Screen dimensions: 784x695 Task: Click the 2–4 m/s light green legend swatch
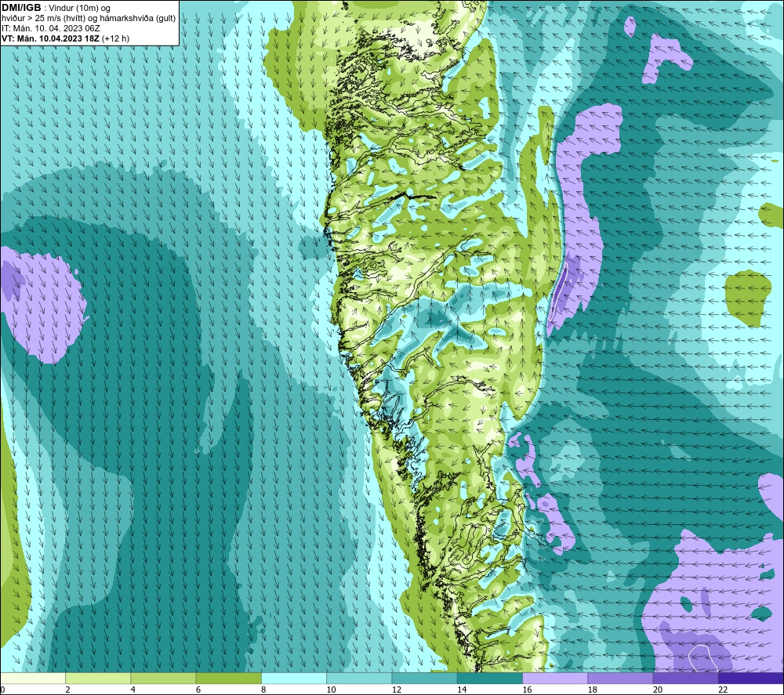(x=98, y=678)
